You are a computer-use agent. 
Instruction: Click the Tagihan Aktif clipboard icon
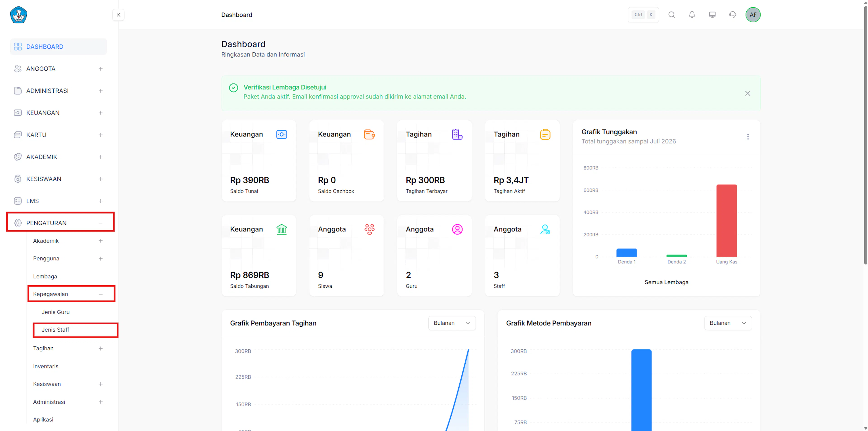(x=545, y=134)
